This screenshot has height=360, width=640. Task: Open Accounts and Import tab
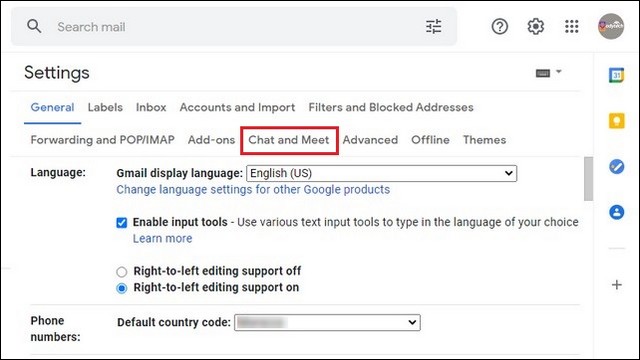237,107
